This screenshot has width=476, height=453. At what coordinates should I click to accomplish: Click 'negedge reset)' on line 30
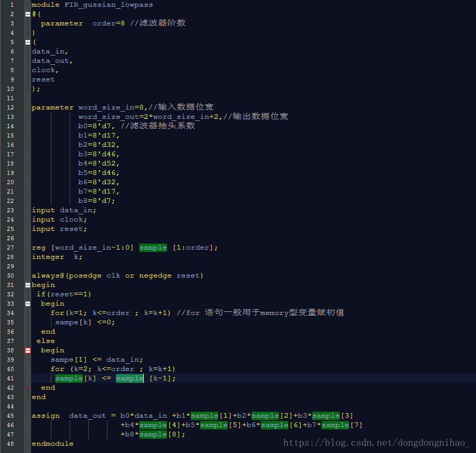click(171, 276)
